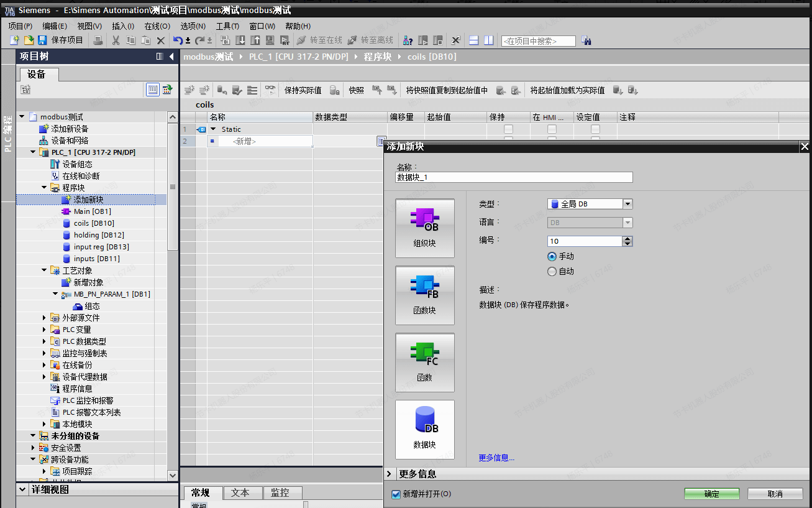Image resolution: width=812 pixels, height=508 pixels.
Task: Click the Undo arrow icon
Action: (178, 40)
